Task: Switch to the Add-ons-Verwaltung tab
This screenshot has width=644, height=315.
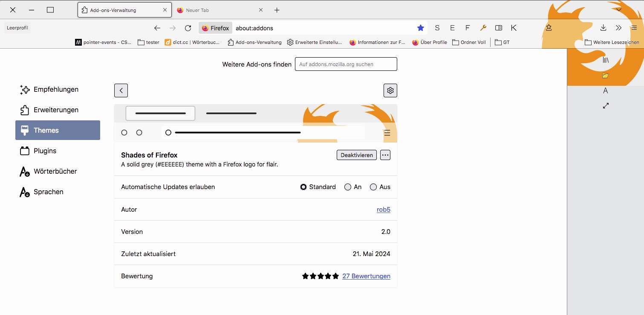Action: point(124,10)
